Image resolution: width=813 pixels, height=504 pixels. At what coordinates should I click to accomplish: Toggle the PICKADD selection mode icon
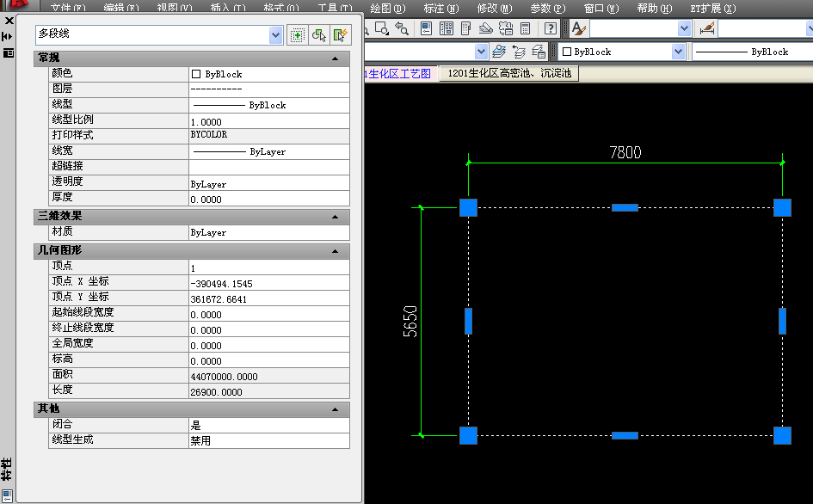[x=297, y=35]
